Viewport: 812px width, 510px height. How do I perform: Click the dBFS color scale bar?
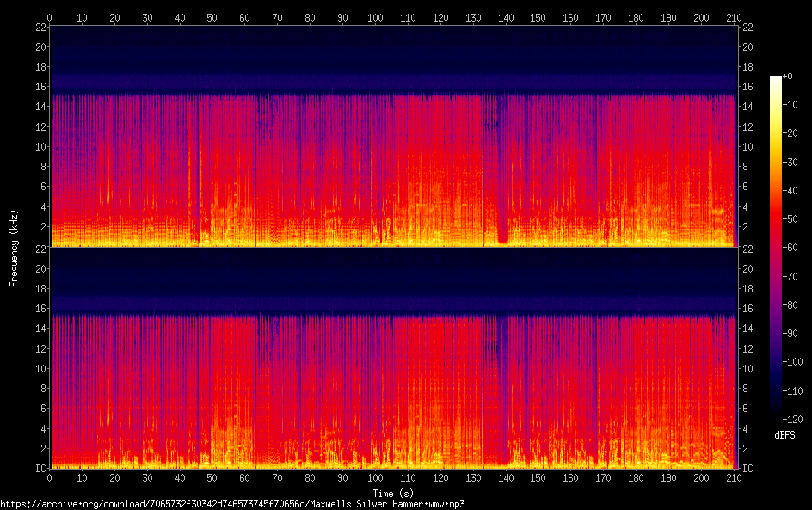tap(775, 247)
